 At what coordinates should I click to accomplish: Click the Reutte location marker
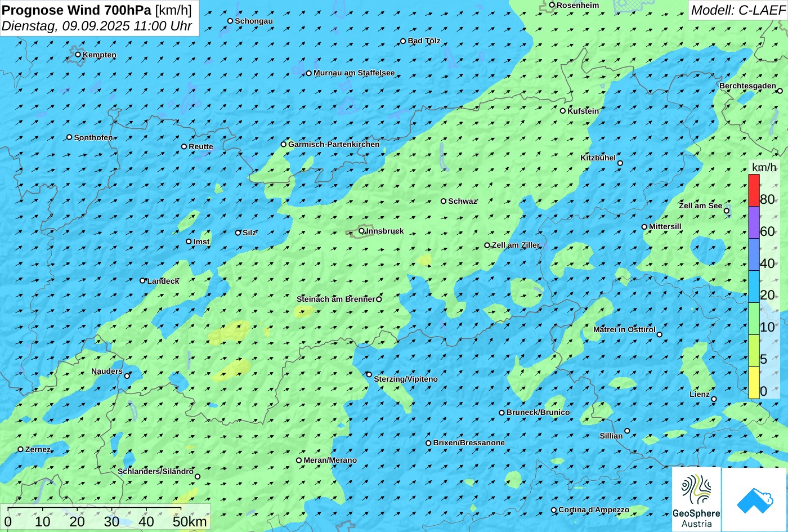coord(184,146)
